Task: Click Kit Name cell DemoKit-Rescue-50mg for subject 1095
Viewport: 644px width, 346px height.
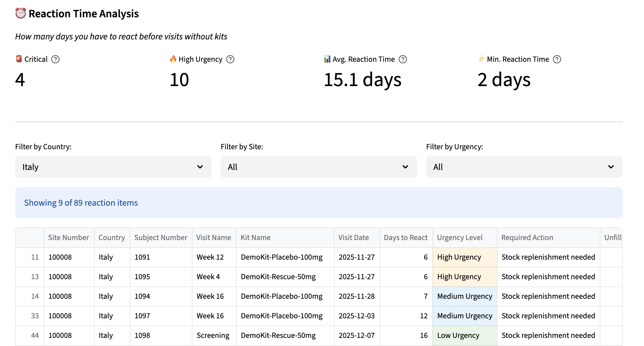Action: pyautogui.click(x=278, y=277)
